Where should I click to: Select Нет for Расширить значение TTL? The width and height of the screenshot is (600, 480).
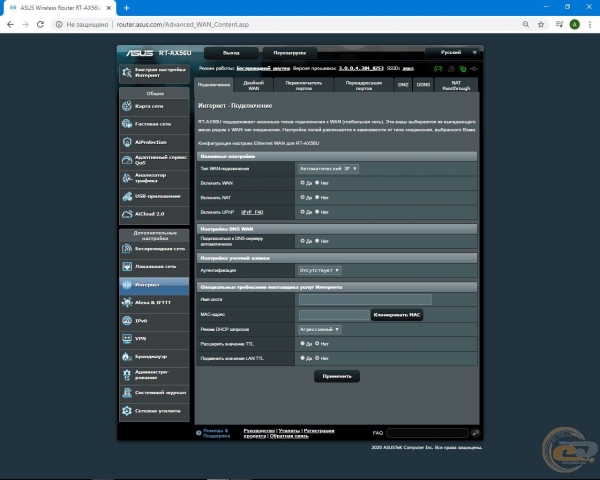click(x=317, y=344)
